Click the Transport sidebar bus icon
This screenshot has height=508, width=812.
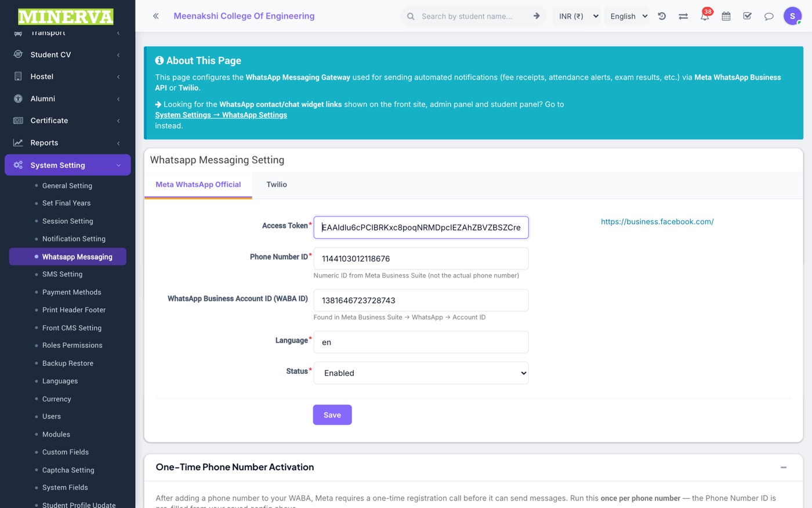tap(18, 33)
